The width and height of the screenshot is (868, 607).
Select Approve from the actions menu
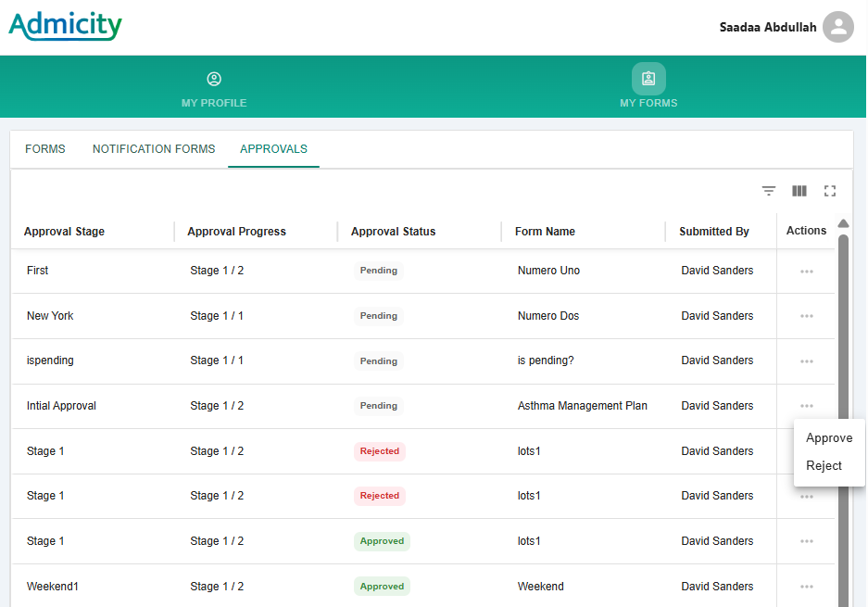coord(828,438)
